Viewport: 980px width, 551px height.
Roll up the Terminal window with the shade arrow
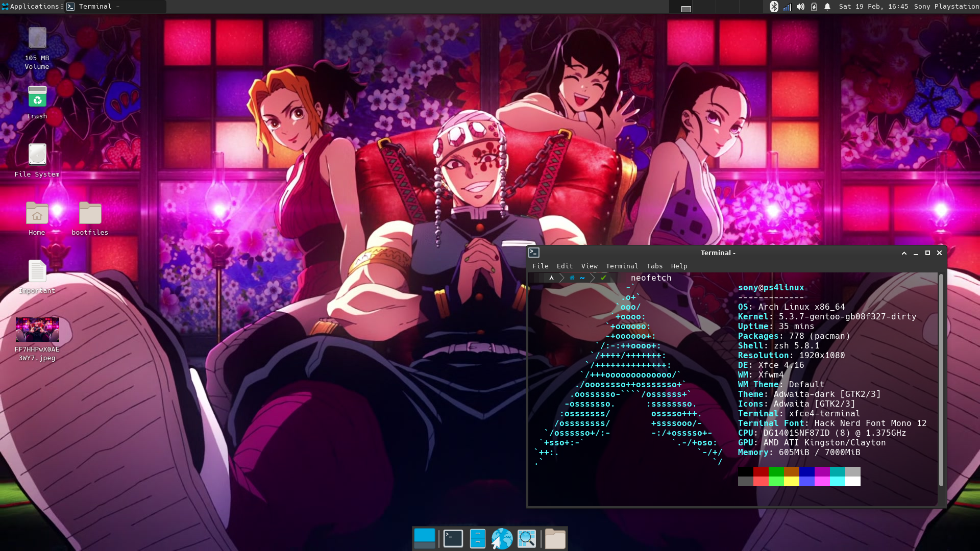tap(904, 253)
